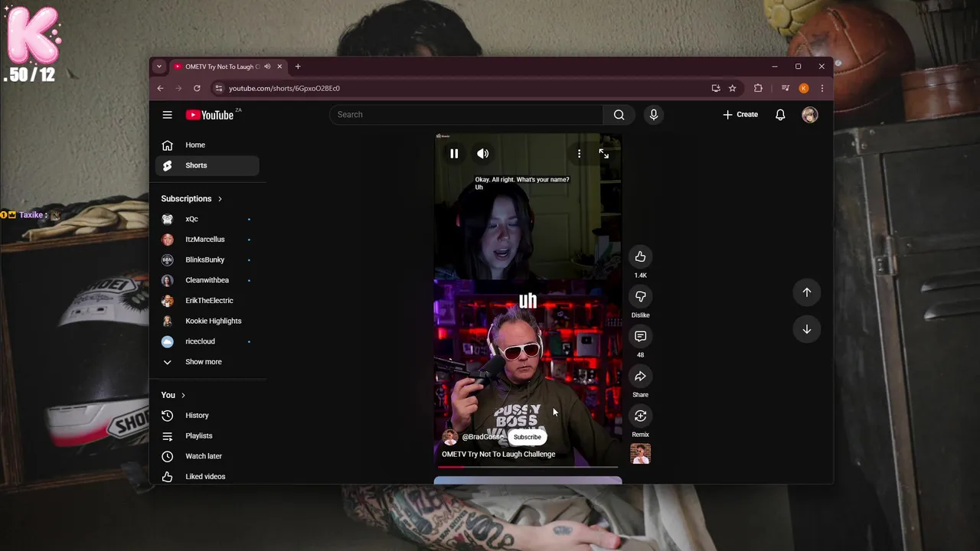
Task: Open the notifications bell
Action: point(780,115)
